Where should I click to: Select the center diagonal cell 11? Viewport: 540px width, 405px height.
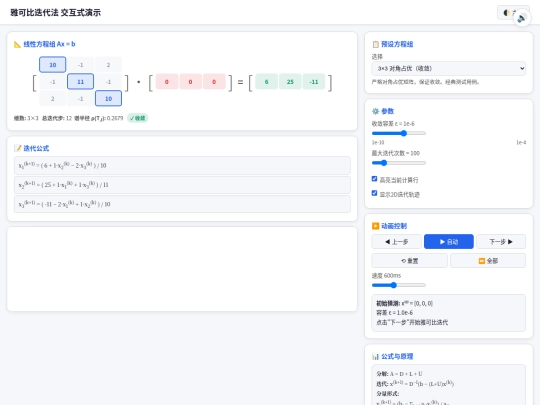(x=80, y=82)
